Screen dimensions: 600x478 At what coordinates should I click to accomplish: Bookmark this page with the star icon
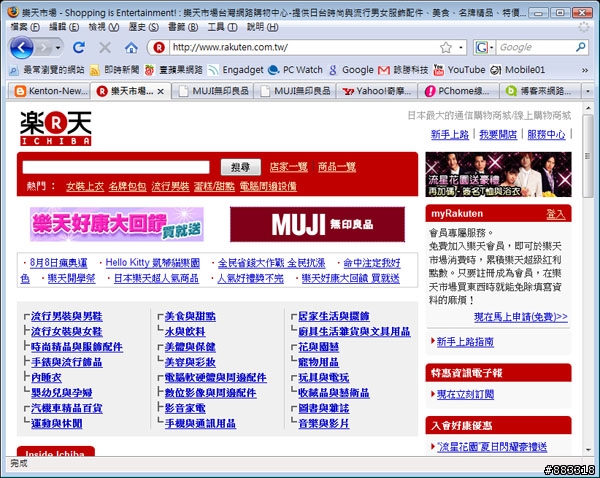(x=446, y=47)
